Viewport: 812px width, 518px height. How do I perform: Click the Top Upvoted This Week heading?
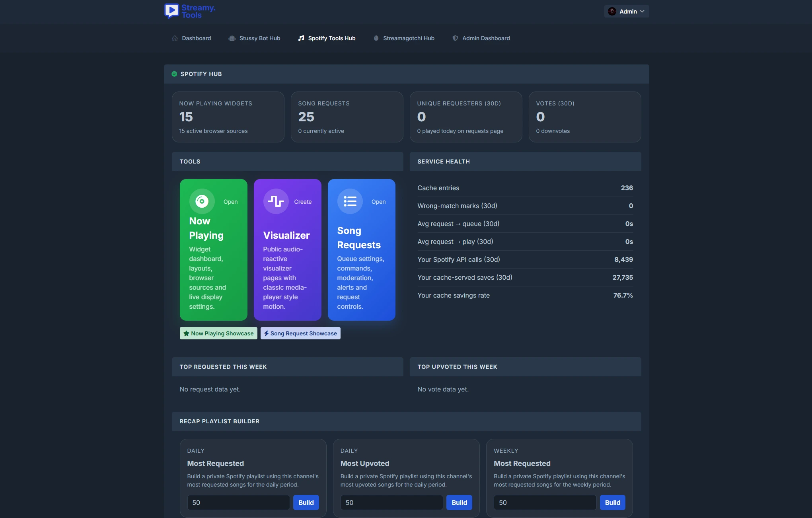[x=457, y=367]
